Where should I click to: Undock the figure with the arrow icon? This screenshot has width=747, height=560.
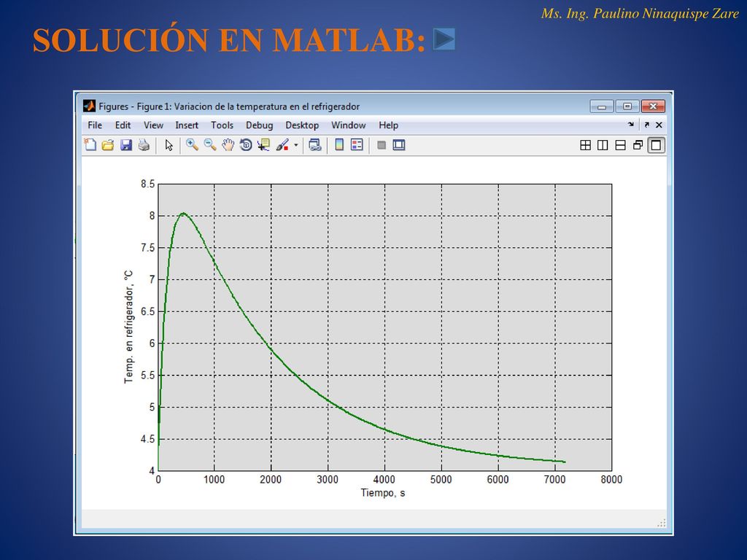pos(646,125)
